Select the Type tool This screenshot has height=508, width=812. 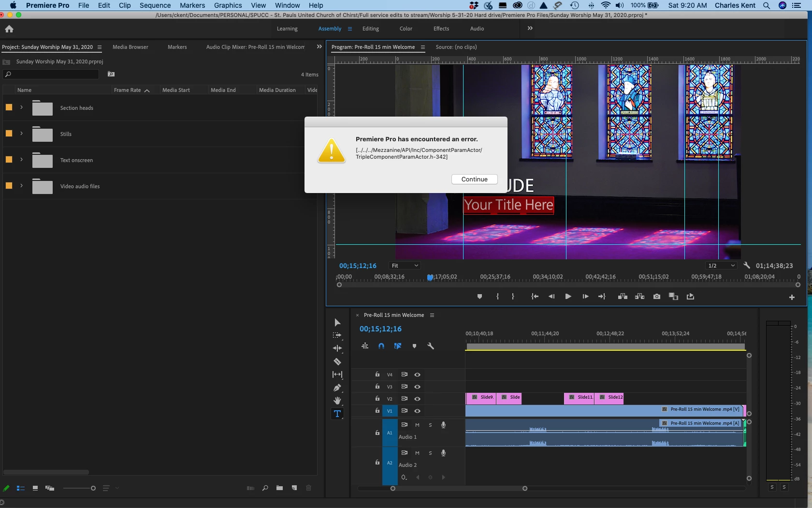pos(337,414)
